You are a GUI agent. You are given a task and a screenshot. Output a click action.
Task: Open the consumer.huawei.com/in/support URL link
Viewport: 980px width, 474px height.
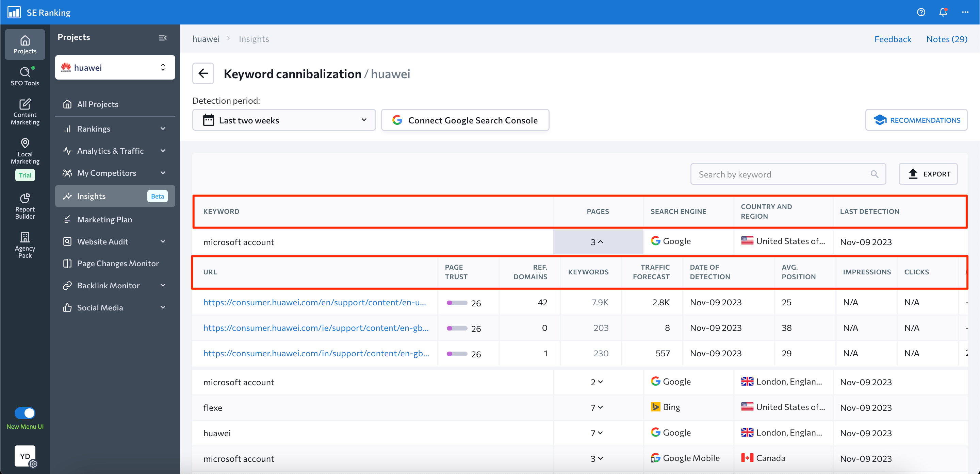pos(316,353)
